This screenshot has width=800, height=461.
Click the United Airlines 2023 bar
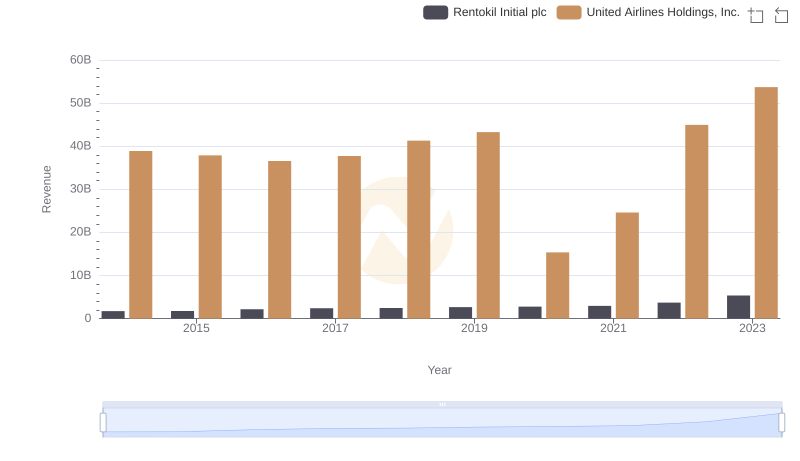pyautogui.click(x=766, y=203)
